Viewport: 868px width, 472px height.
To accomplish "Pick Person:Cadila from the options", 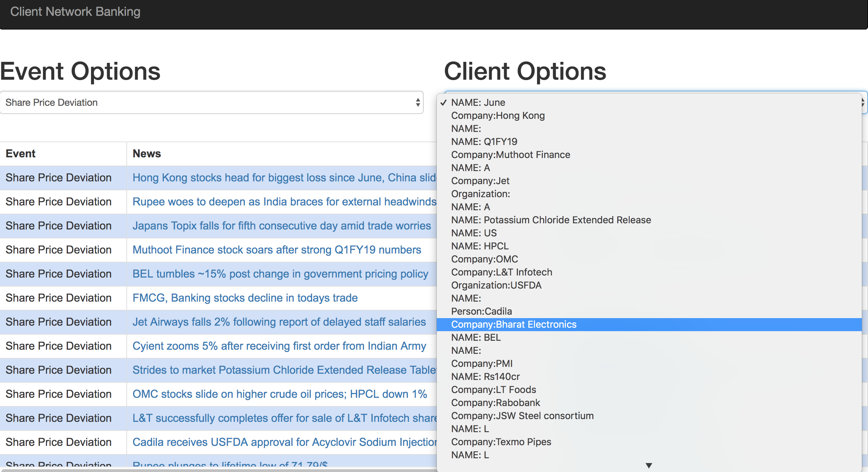I will coord(481,311).
